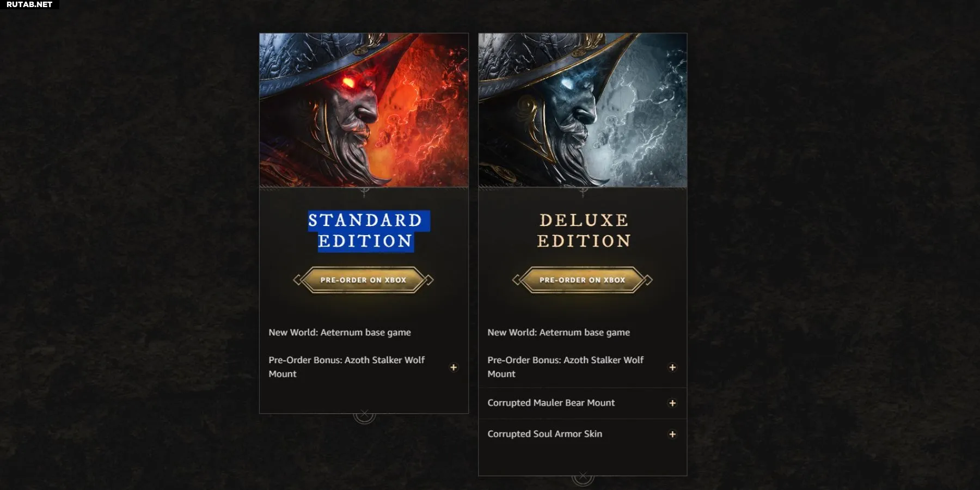Expand Deluxe Edition Azoth Stalker Wolf Mount

click(x=672, y=367)
